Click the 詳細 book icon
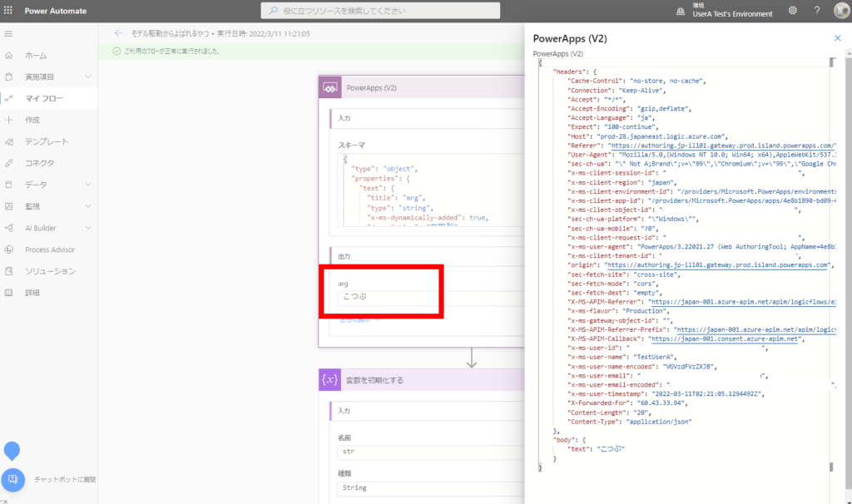The width and height of the screenshot is (852, 504). 8,293
